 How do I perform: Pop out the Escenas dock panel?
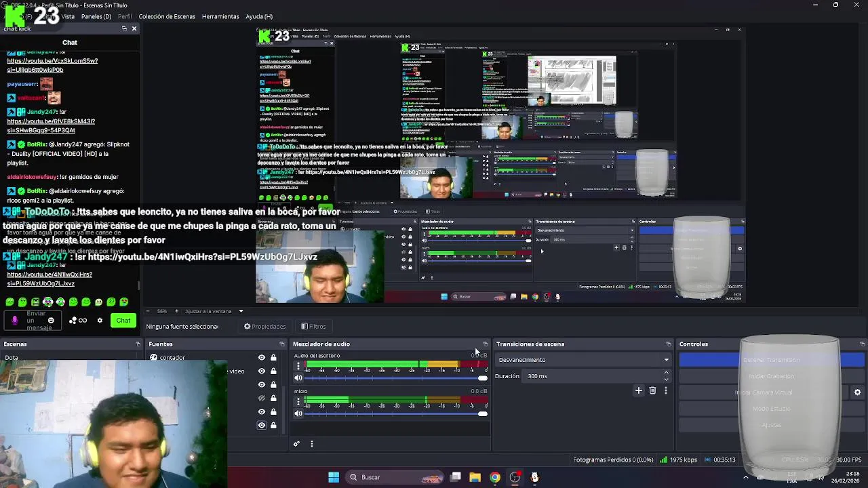[x=138, y=344]
